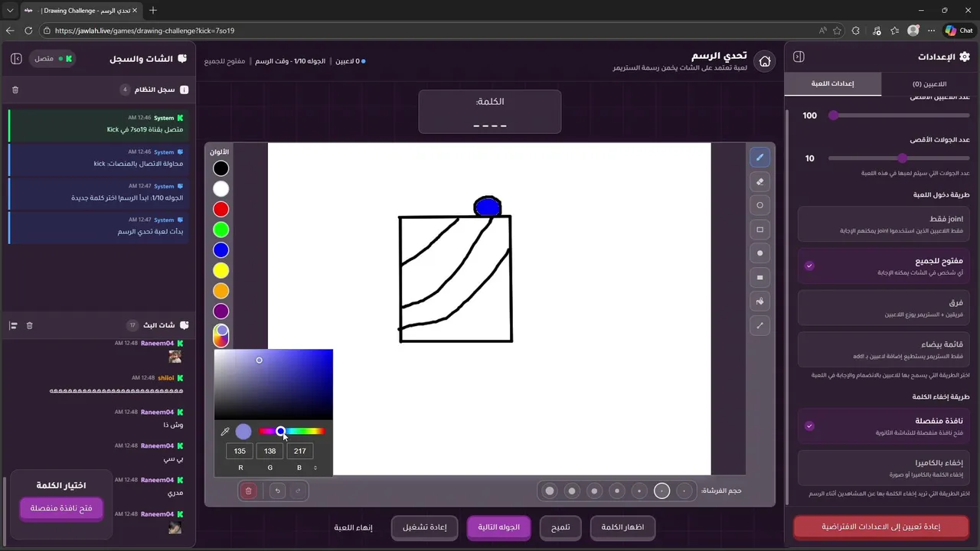Viewport: 980px width, 551px height.
Task: Open browser extensions icon
Action: (x=856, y=31)
